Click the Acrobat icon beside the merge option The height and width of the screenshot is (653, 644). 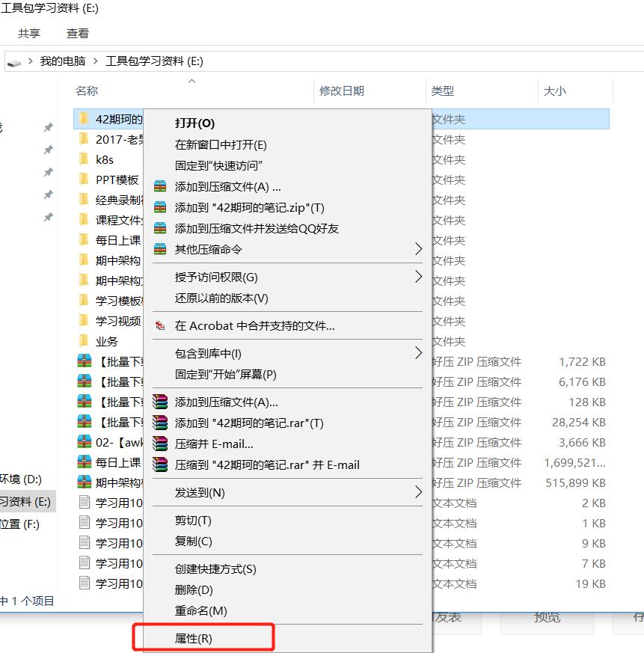tap(159, 326)
